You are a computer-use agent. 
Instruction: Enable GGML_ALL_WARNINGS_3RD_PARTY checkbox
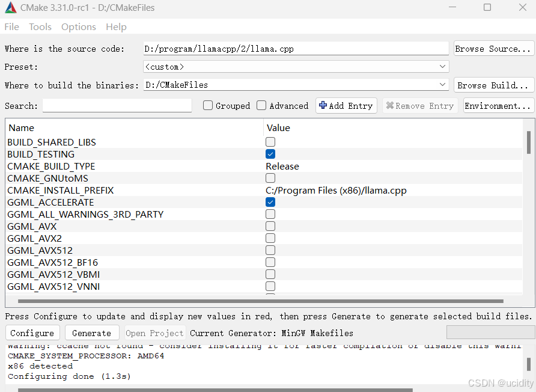tap(270, 214)
